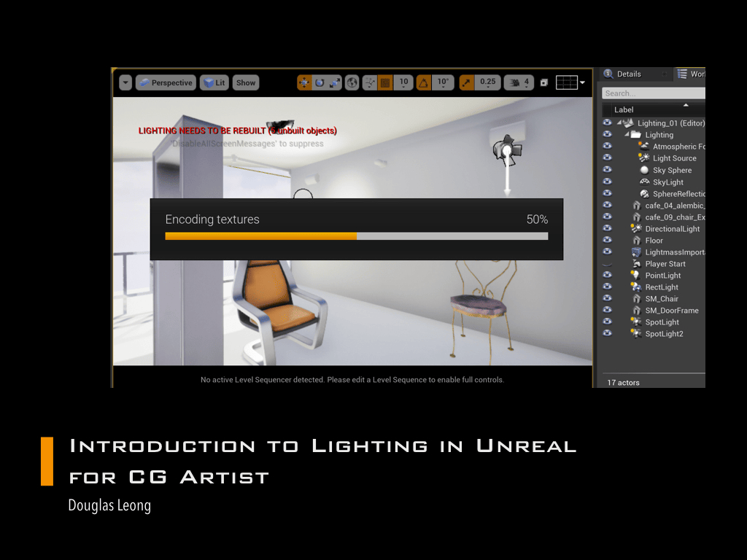Switch to the World Outliner tab
Viewport: 747px width, 560px height.
(x=690, y=74)
